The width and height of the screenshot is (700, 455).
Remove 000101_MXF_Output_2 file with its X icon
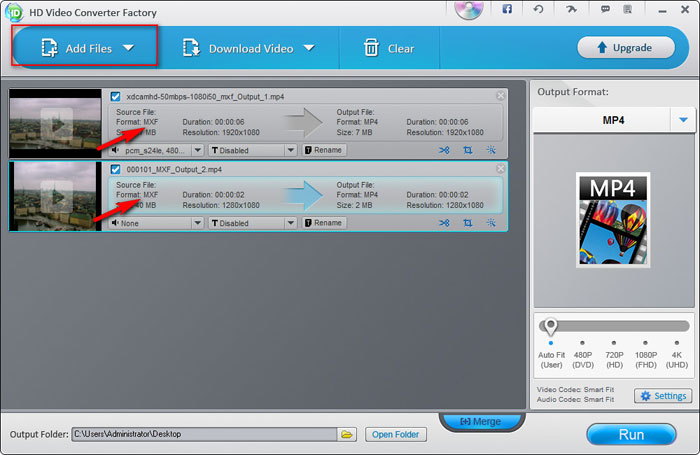click(x=500, y=168)
